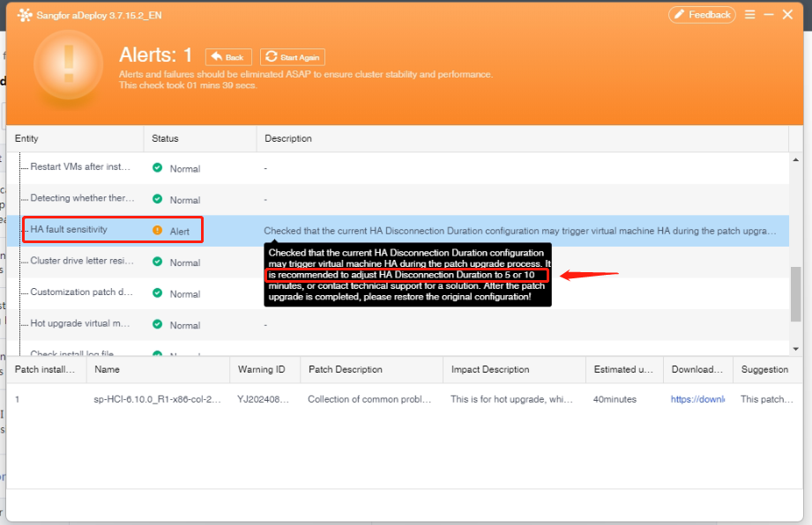Minimize the aDeploy window

(x=769, y=15)
